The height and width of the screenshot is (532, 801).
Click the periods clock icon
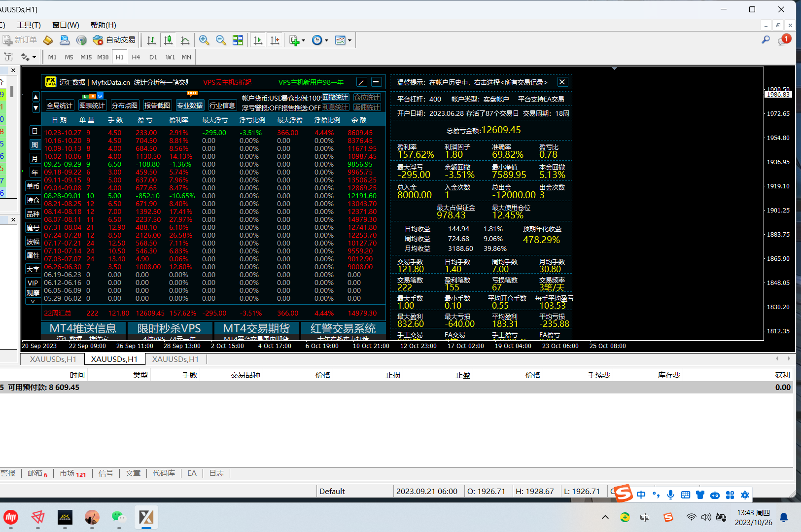[x=317, y=40]
